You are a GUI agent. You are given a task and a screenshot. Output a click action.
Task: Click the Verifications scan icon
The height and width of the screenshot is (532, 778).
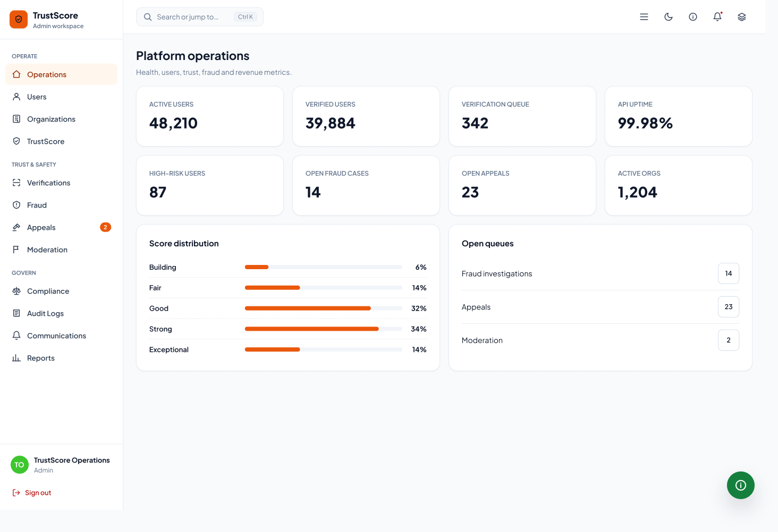click(x=16, y=183)
